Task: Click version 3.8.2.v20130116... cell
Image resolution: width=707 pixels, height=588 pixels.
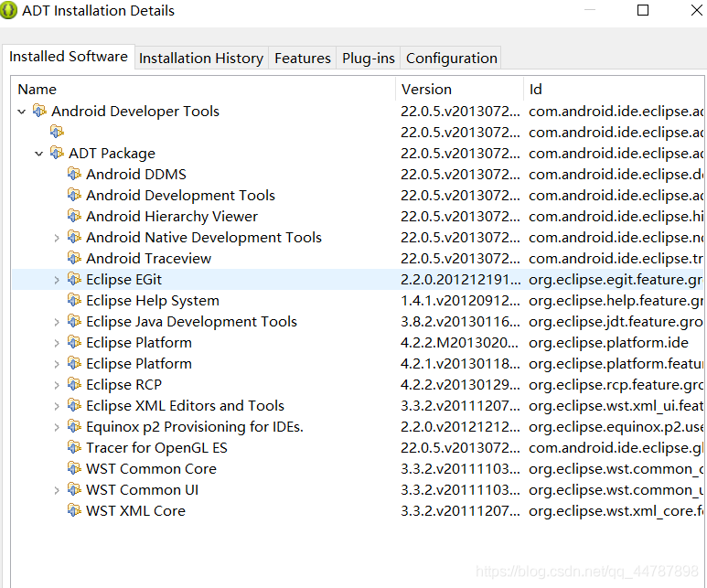Action: [460, 322]
